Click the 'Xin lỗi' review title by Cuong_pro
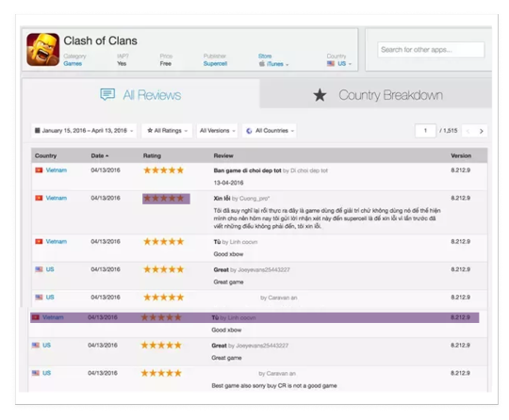This screenshot has height=420, width=509. pyautogui.click(x=222, y=198)
